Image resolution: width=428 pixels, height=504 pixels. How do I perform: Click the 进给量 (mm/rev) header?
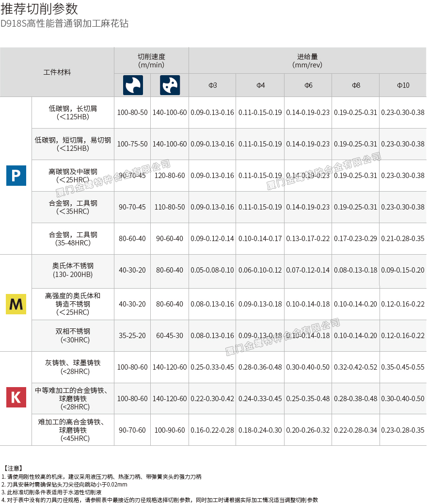coord(307,61)
